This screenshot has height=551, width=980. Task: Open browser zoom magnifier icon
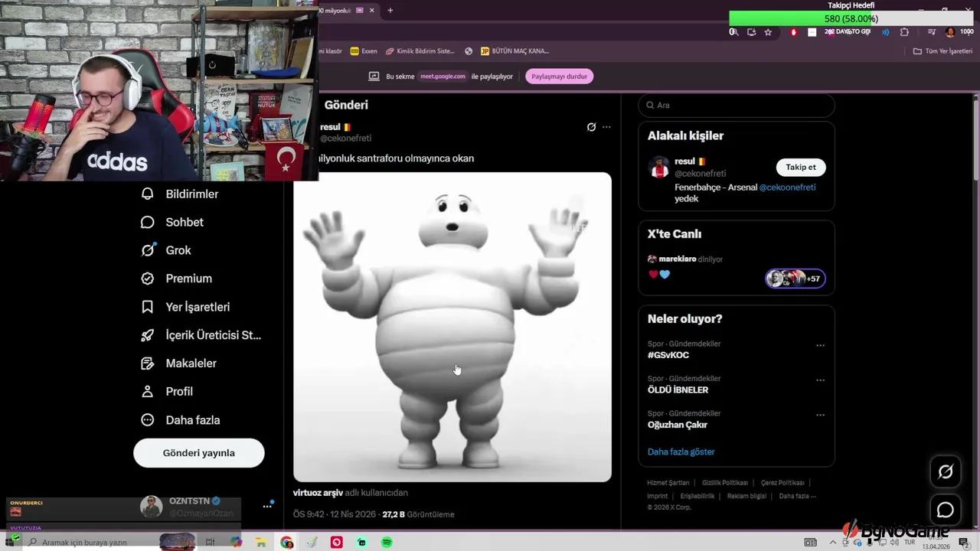coord(733,32)
